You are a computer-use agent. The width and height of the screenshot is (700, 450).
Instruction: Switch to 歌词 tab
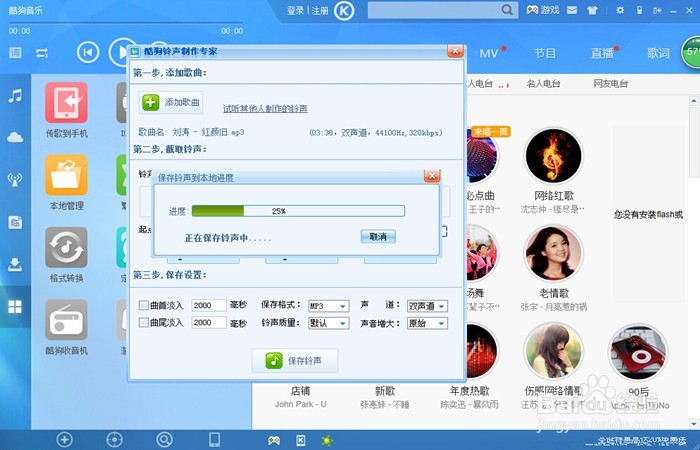pyautogui.click(x=658, y=54)
